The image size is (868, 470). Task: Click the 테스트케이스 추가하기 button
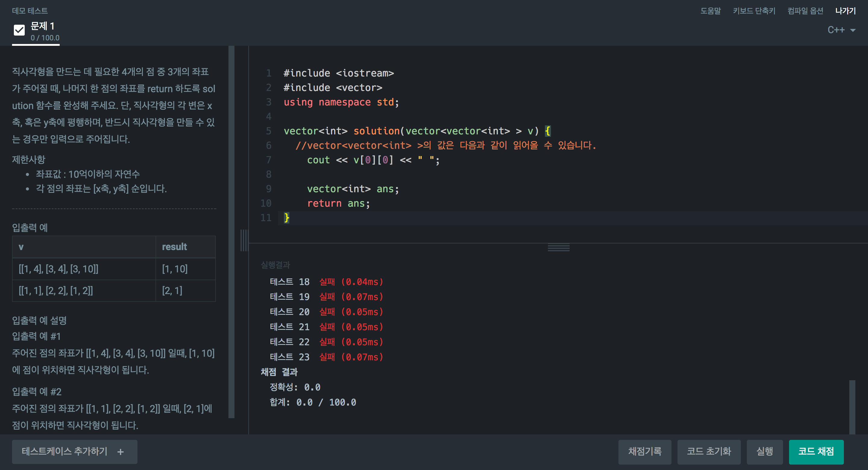click(74, 451)
